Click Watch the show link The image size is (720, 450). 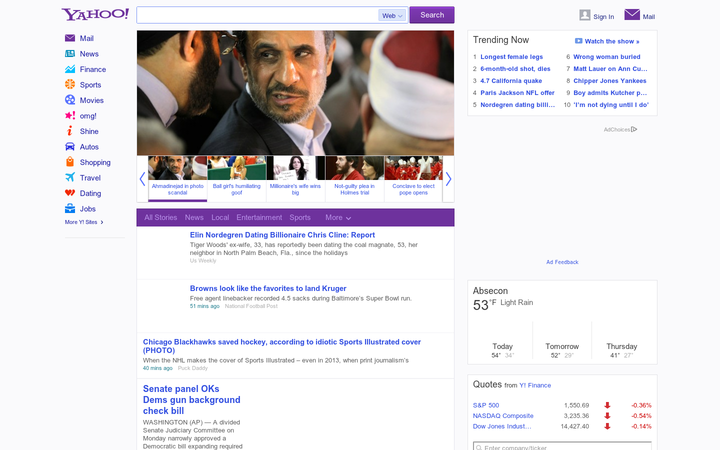[612, 41]
